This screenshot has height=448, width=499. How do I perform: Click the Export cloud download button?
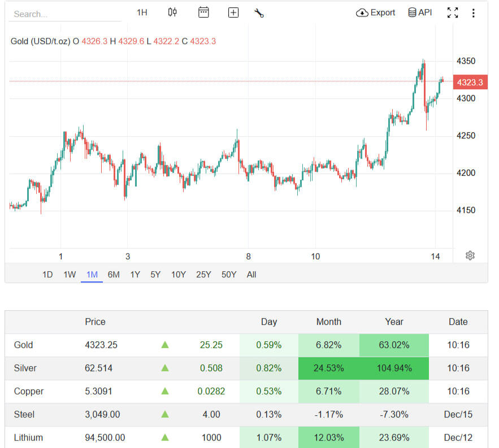[x=376, y=12]
